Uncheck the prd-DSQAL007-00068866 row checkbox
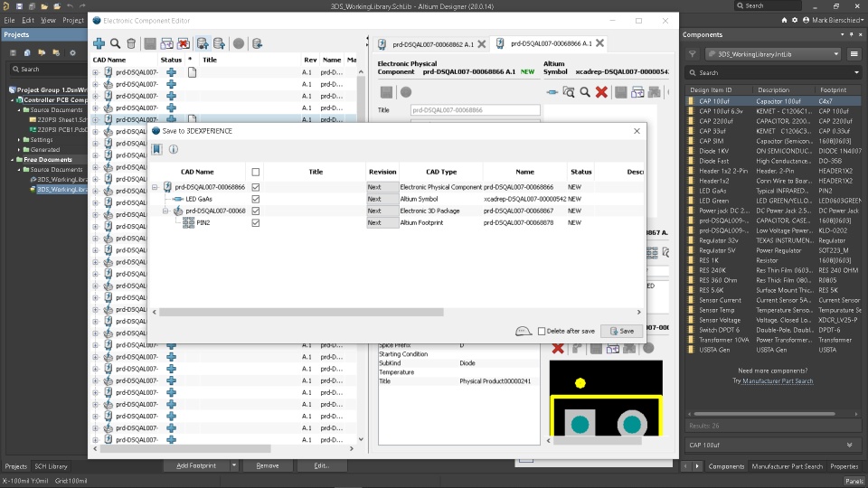Image resolution: width=868 pixels, height=488 pixels. (255, 187)
